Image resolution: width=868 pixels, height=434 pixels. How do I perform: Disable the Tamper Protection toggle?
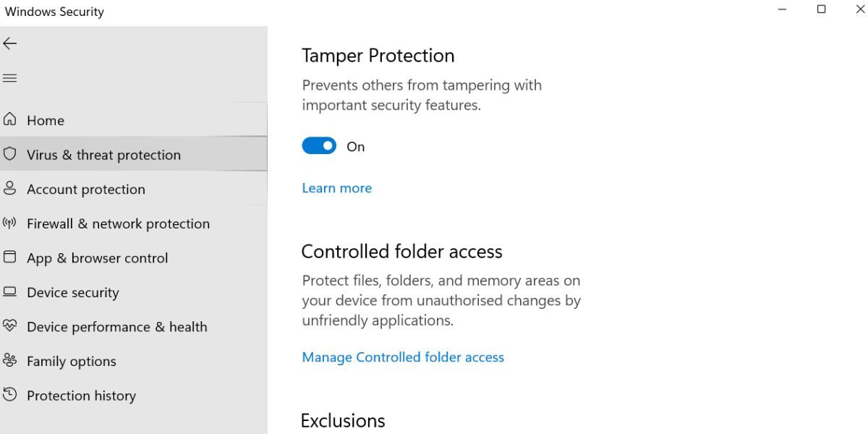tap(318, 145)
